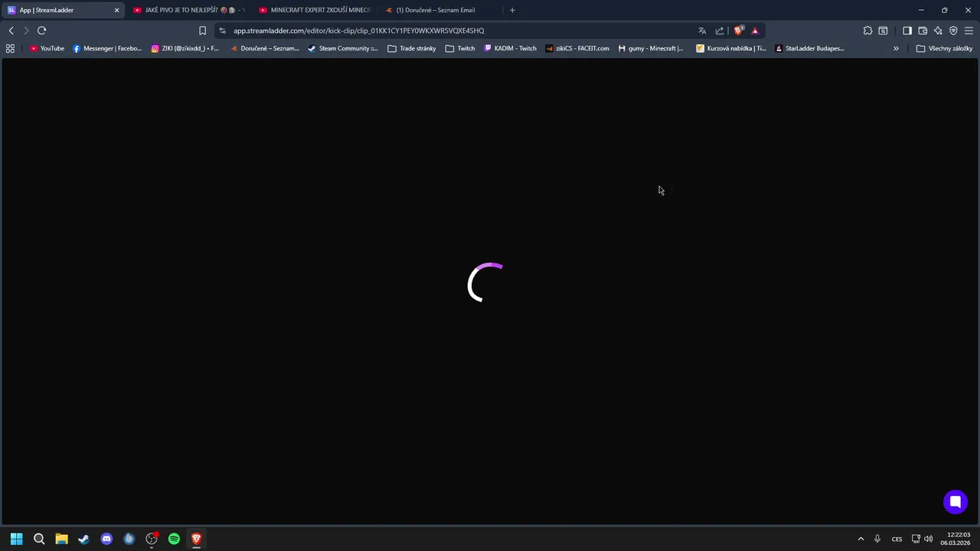The image size is (980, 551).
Task: Open the apps grid in bookmarks bar
Action: (x=10, y=48)
